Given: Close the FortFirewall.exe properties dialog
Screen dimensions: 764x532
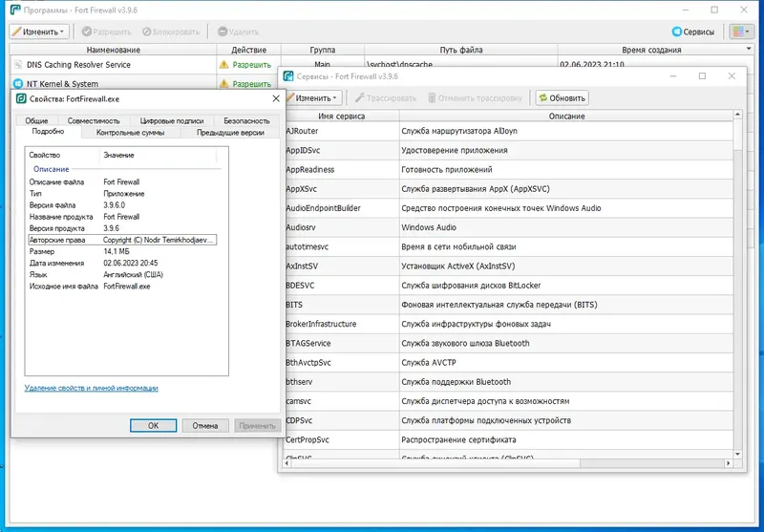Looking at the screenshot, I should tap(275, 98).
